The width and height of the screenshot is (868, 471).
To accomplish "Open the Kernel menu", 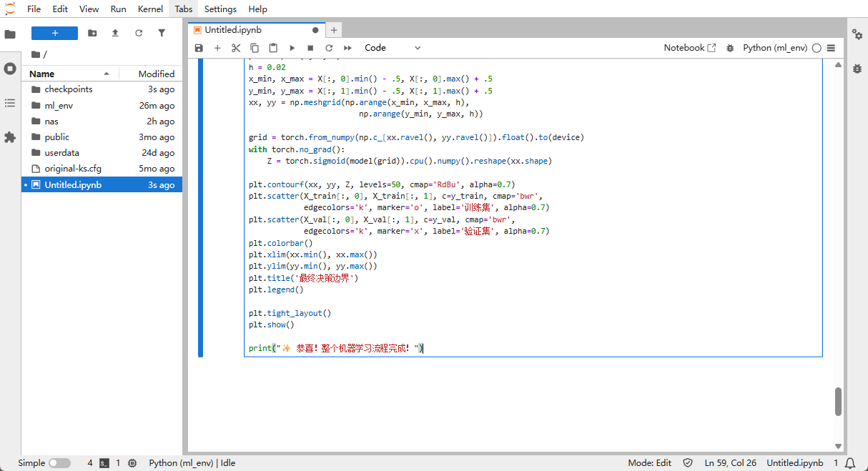I will pos(150,9).
